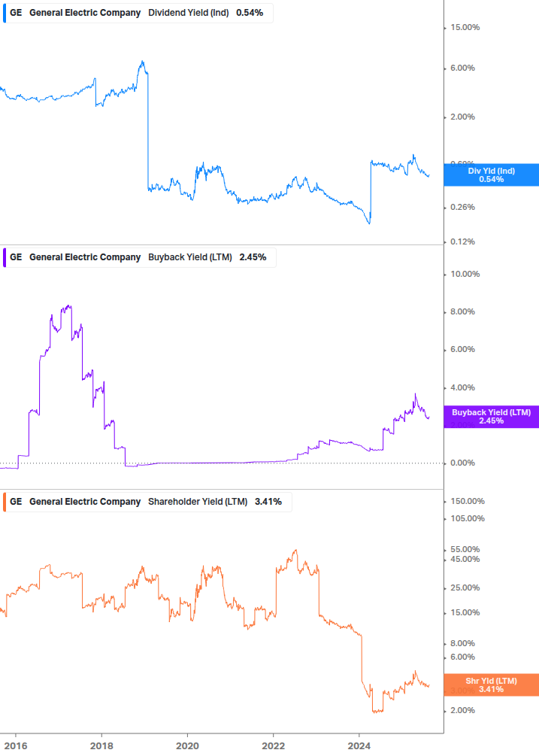Image resolution: width=539 pixels, height=756 pixels.
Task: Click the 10.00% tick on buyback yield axis
Action: click(465, 275)
